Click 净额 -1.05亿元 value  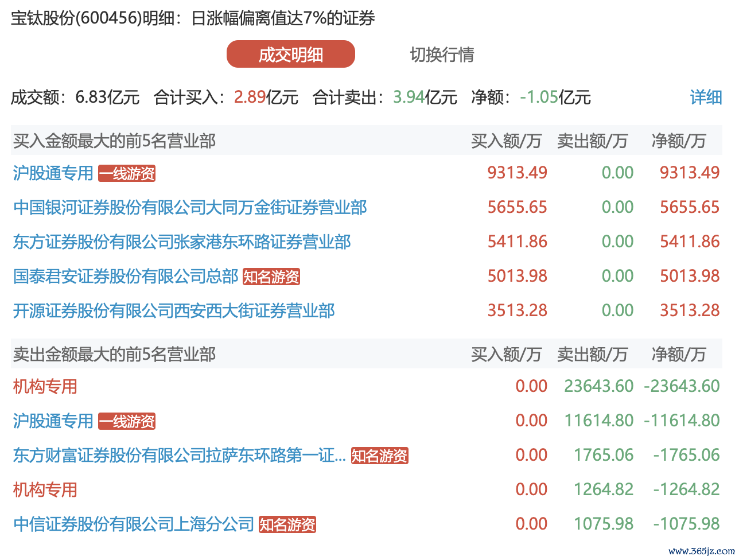(x=555, y=97)
